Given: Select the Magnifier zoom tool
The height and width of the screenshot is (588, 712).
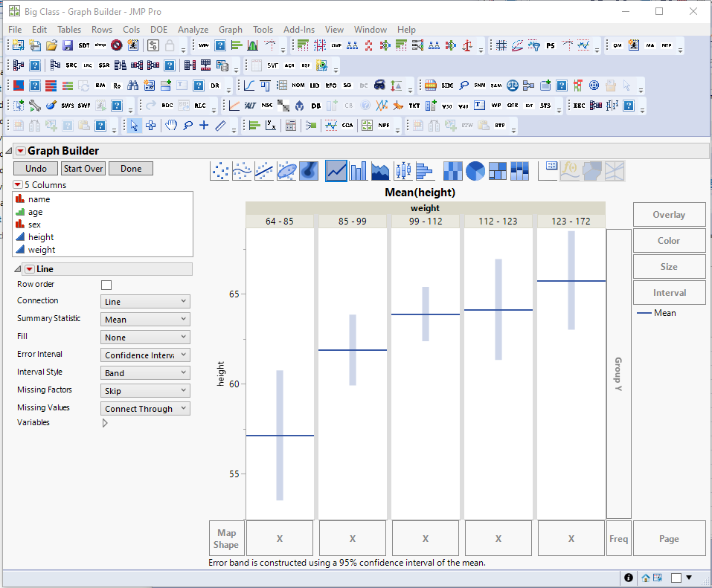Looking at the screenshot, I should (188, 125).
